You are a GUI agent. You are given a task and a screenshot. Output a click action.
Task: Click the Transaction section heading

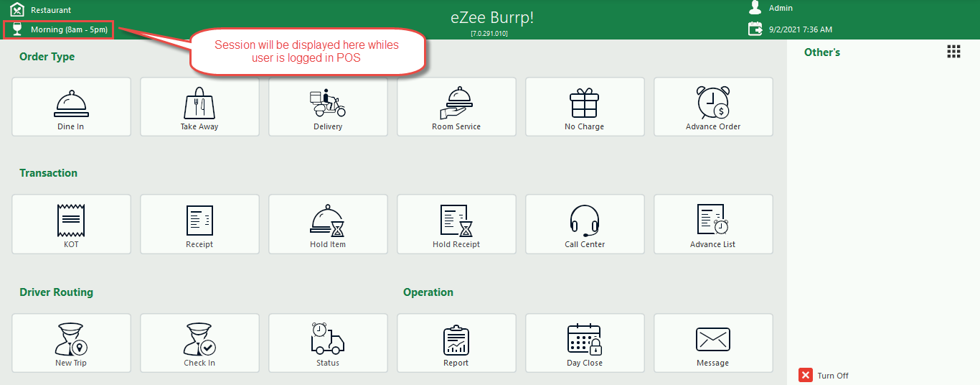[48, 173]
